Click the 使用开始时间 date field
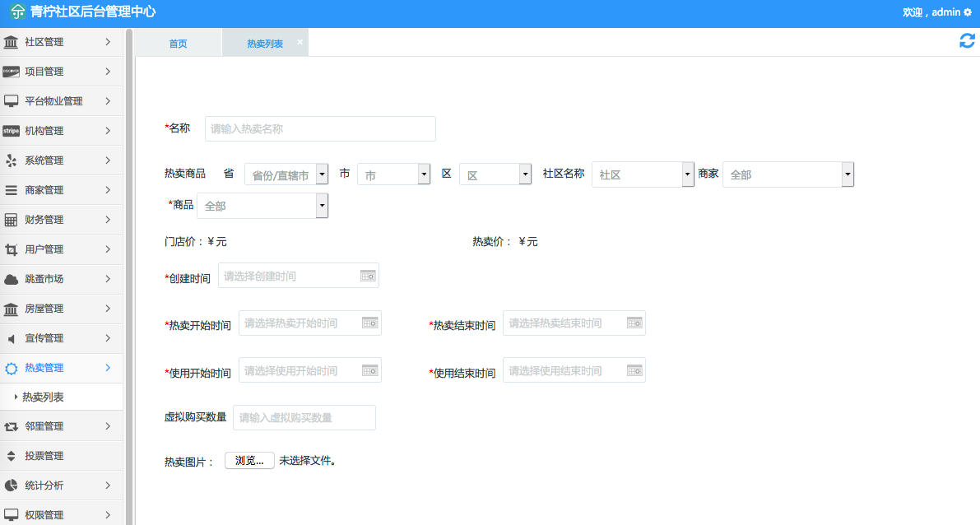980x525 pixels. click(310, 370)
